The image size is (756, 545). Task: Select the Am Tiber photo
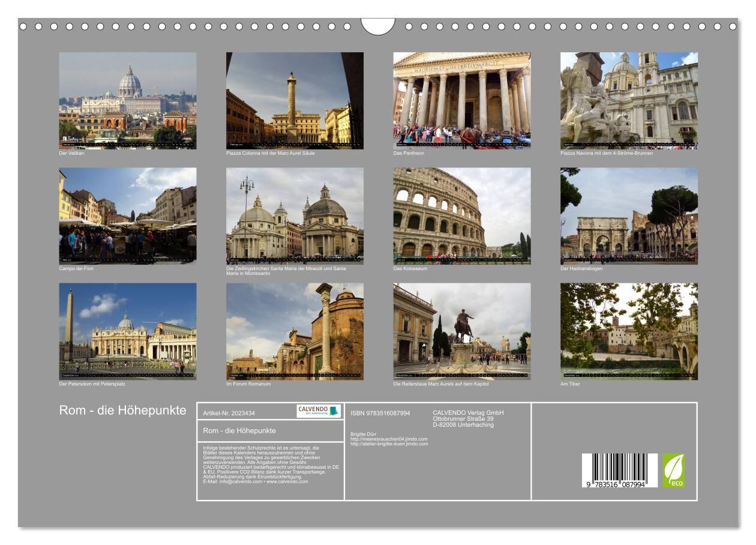pyautogui.click(x=629, y=331)
